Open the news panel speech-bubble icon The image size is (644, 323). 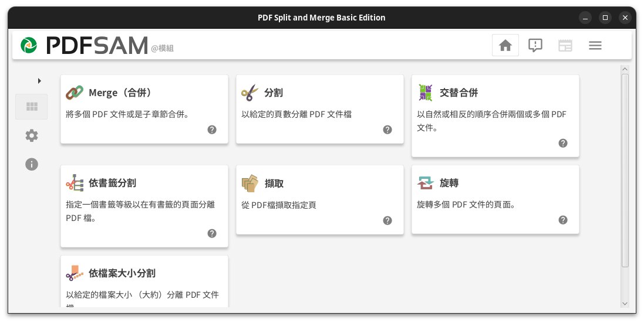535,45
